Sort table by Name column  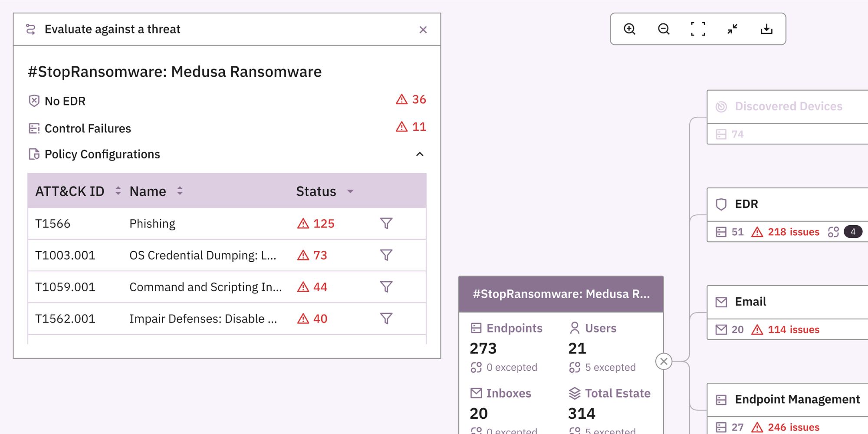click(x=180, y=191)
